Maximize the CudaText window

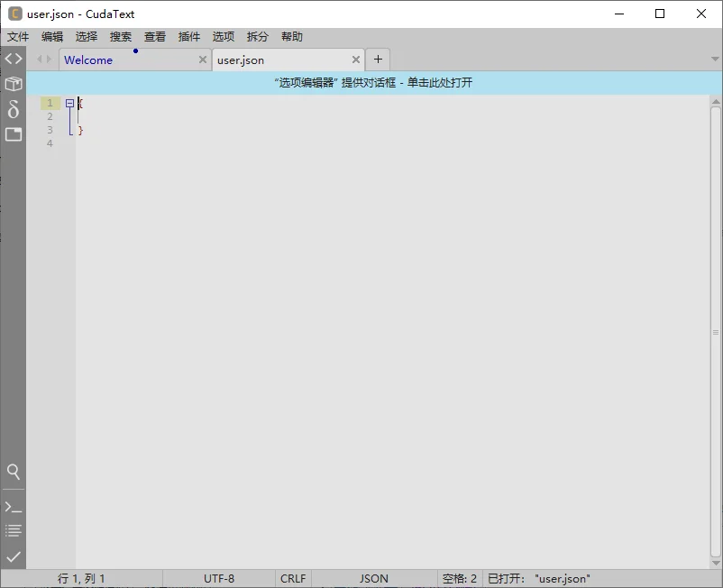coord(660,14)
